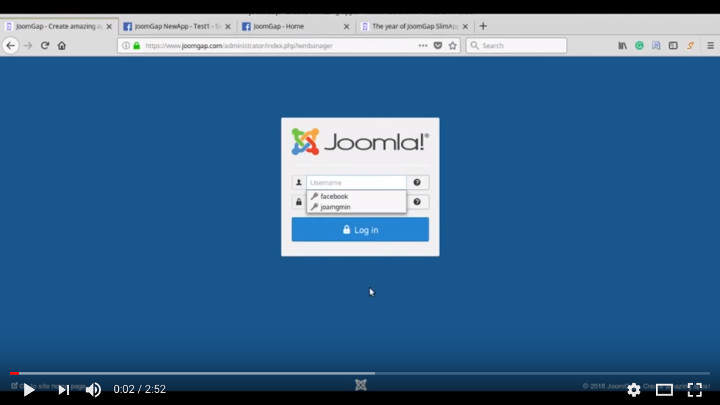Close the JoomGap - Create amazing tab
Image resolution: width=720 pixels, height=405 pixels.
coord(109,27)
